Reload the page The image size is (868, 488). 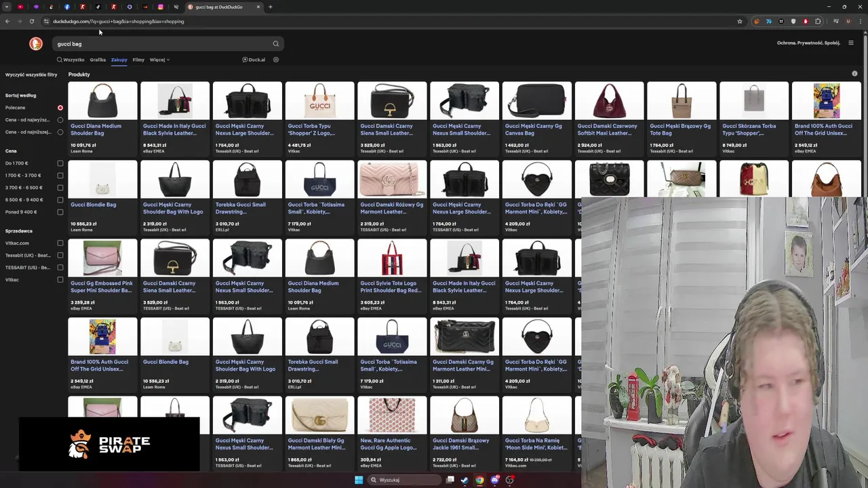coord(32,21)
